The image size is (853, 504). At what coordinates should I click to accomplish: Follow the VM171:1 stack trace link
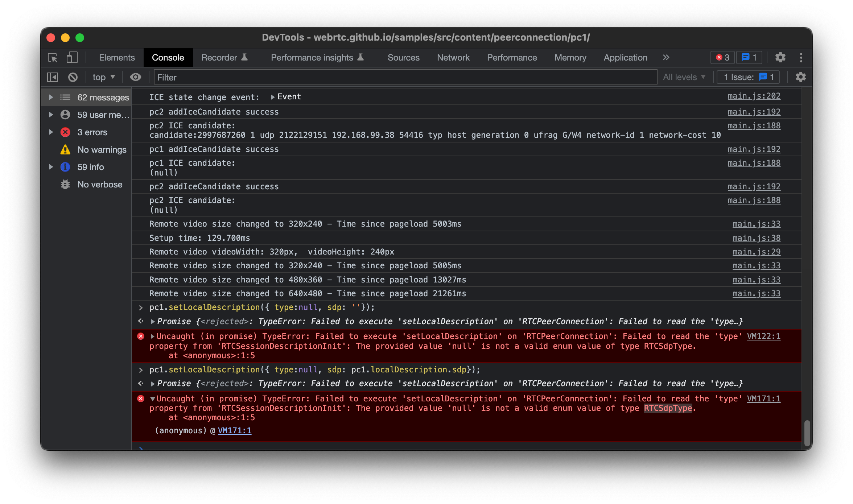pos(235,430)
